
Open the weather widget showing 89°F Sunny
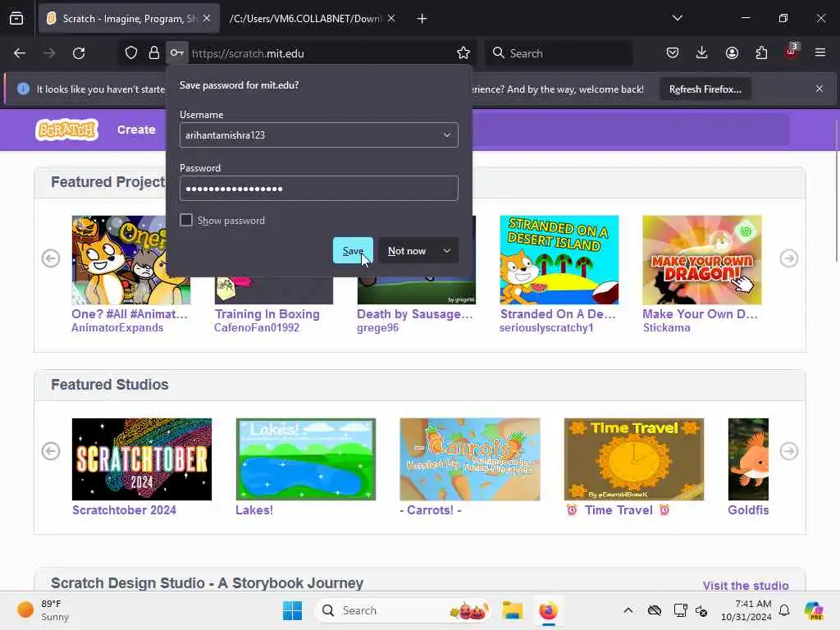click(x=43, y=610)
